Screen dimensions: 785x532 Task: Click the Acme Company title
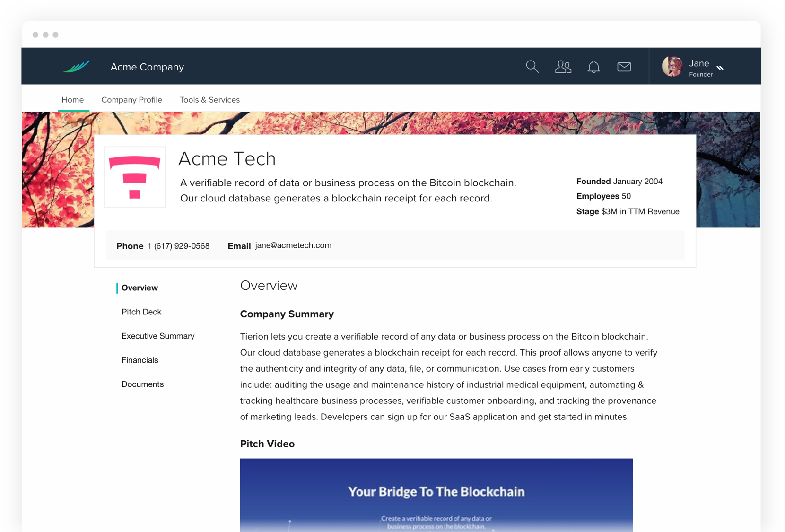click(x=147, y=67)
